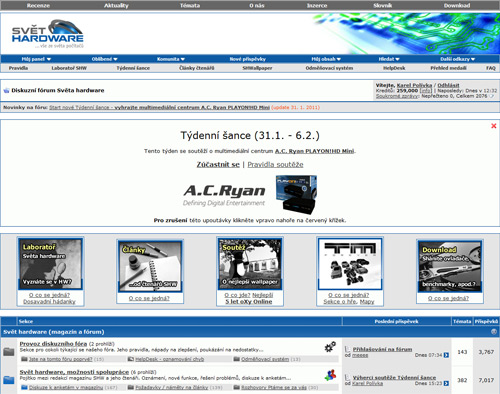The image size is (500, 394).
Task: Open Přehled medailí in the sub-navigation bar
Action: tap(449, 68)
